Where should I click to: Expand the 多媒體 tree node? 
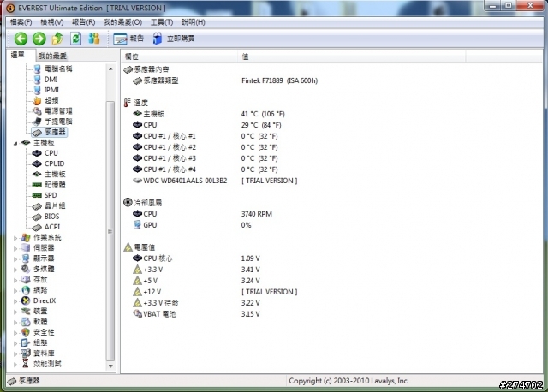point(15,270)
